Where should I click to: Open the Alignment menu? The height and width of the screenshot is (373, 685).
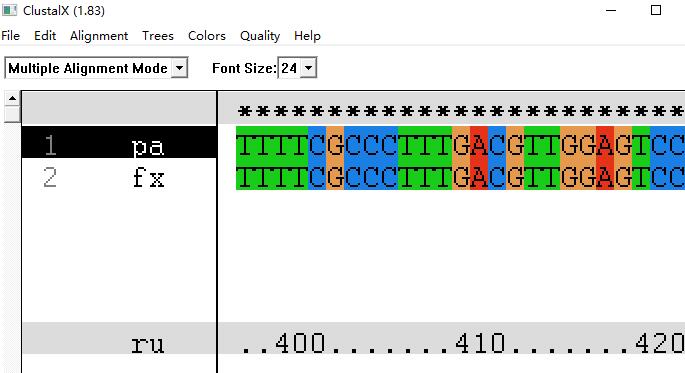point(99,36)
